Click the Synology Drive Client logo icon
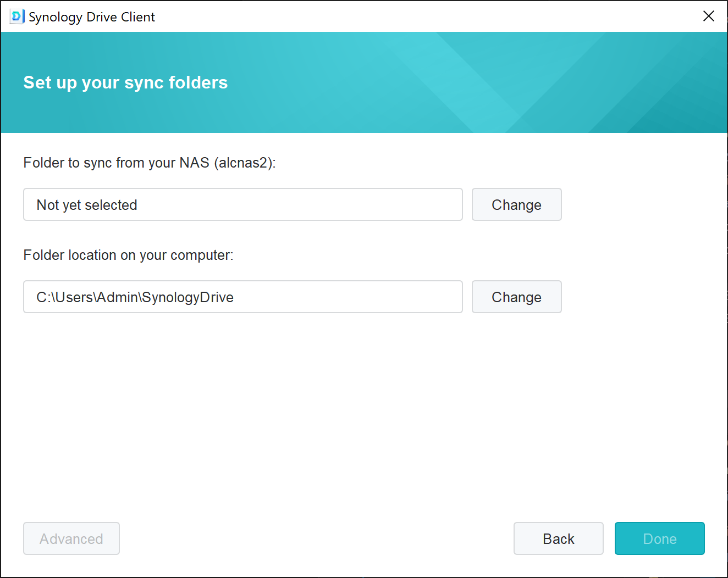This screenshot has width=728, height=578. point(17,16)
